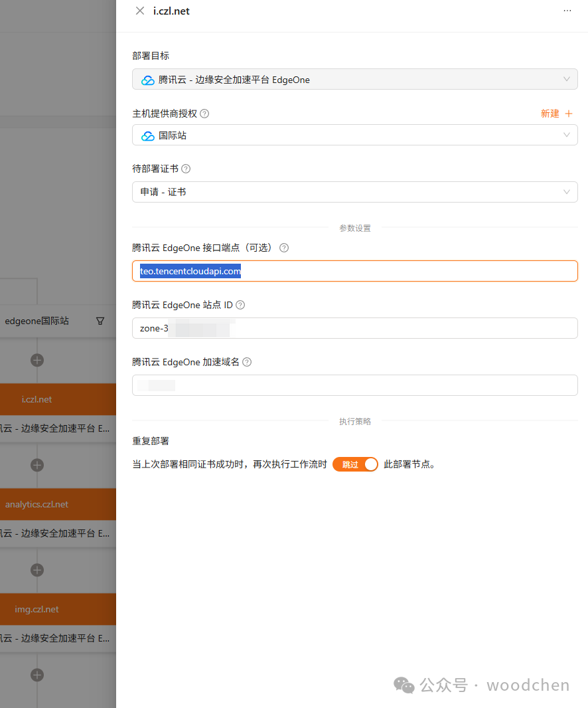Click help icon beside 接口端点（可选）

(x=284, y=248)
